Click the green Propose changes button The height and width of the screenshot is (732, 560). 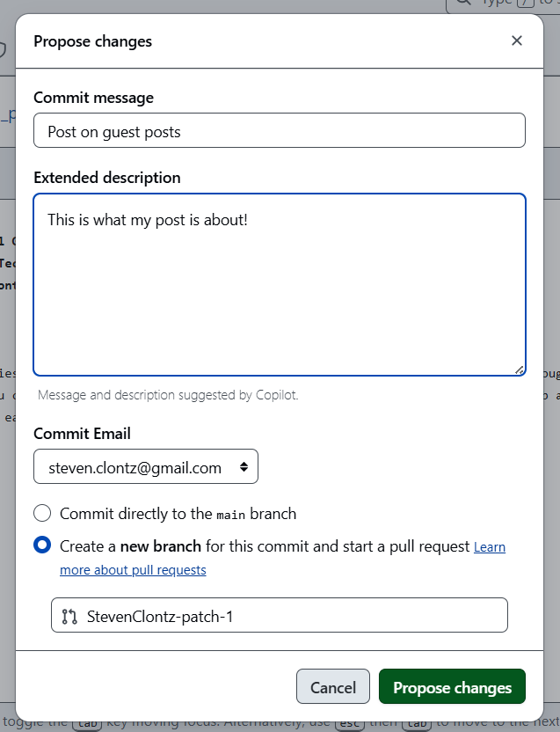click(452, 687)
